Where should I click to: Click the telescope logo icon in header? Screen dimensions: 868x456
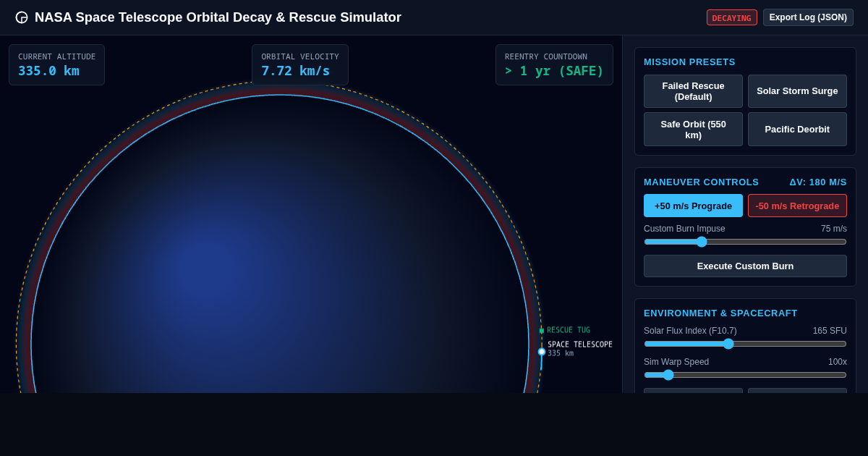point(22,17)
